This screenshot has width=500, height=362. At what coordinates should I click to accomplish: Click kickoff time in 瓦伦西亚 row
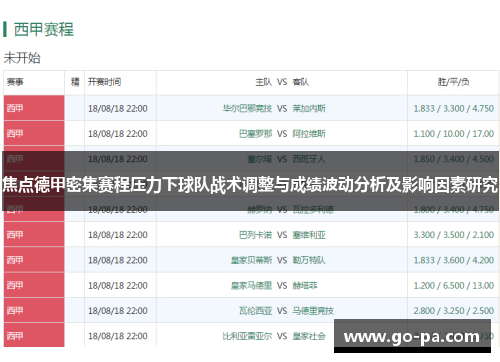click(x=118, y=311)
